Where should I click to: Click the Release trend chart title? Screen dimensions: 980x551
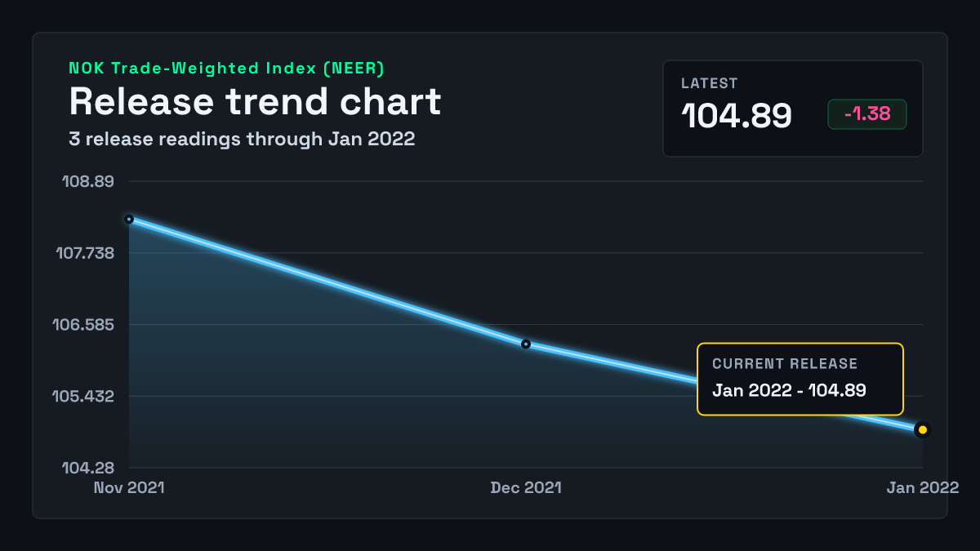point(255,102)
